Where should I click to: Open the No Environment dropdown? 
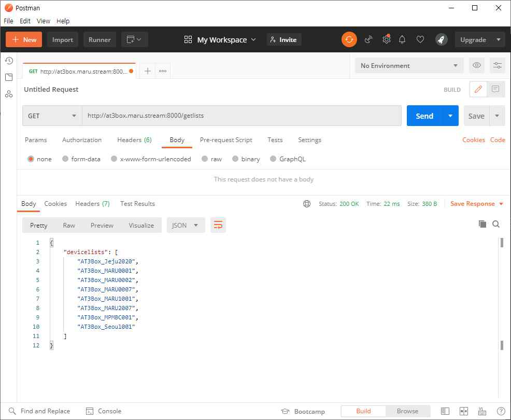click(409, 65)
